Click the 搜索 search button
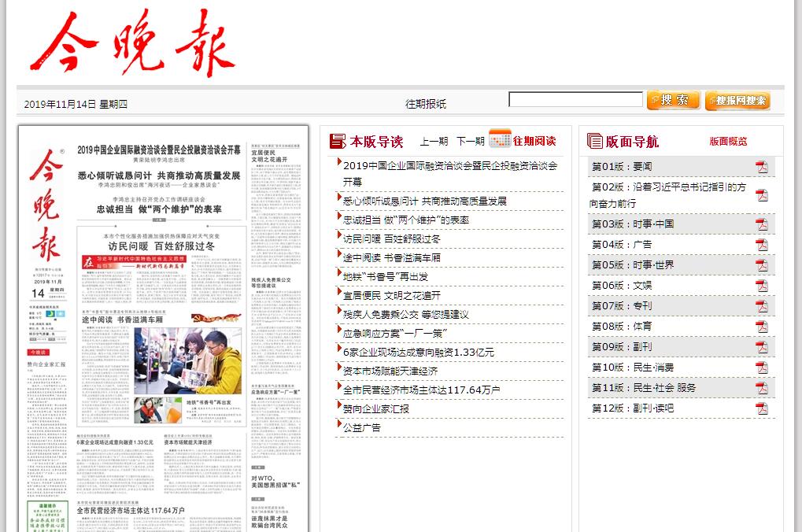Screen dimensions: 802x532 tap(673, 101)
